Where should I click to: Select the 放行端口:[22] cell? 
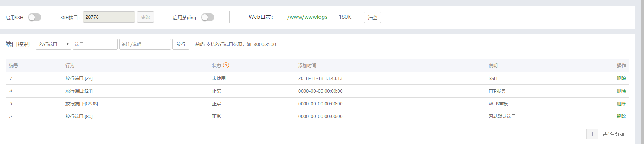(79, 78)
